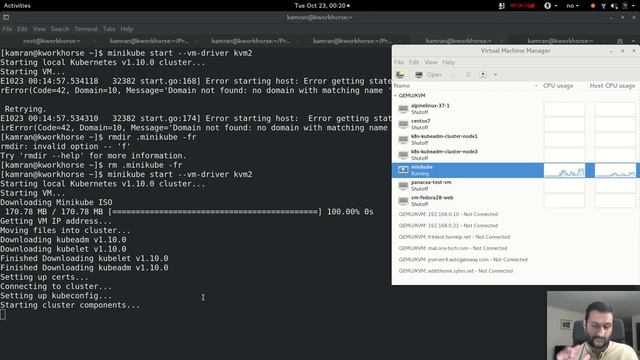Open the shutdown options dropdown arrow

[496, 75]
